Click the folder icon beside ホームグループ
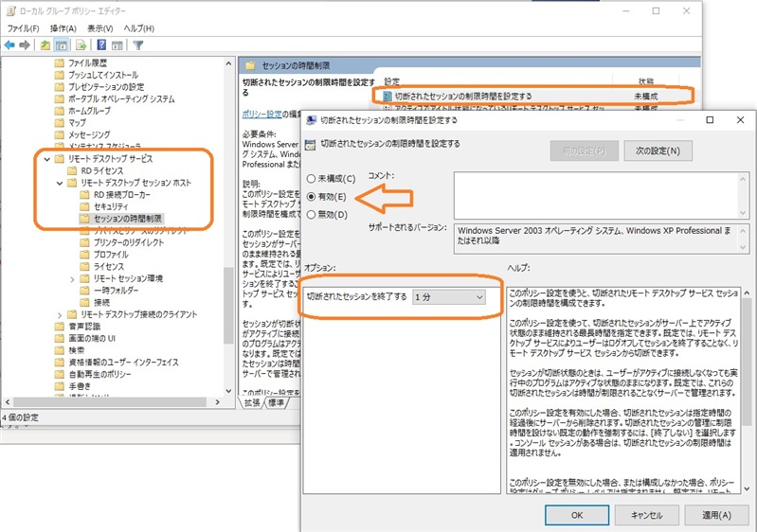The height and width of the screenshot is (532, 757). click(x=60, y=111)
